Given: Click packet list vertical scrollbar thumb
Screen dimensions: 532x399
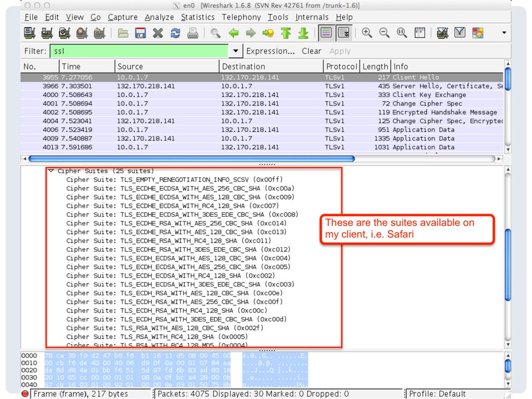Looking at the screenshot, I should click(x=508, y=79).
